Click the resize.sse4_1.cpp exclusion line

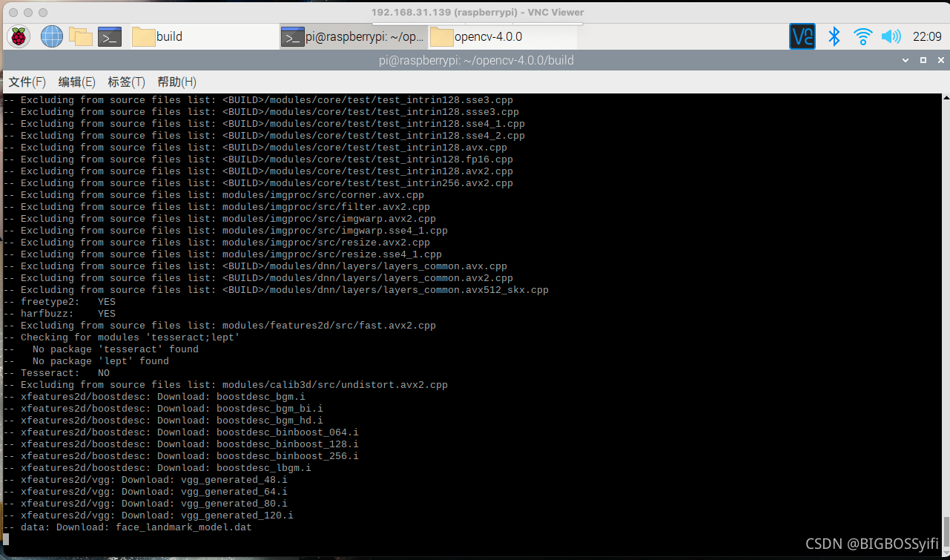click(222, 254)
